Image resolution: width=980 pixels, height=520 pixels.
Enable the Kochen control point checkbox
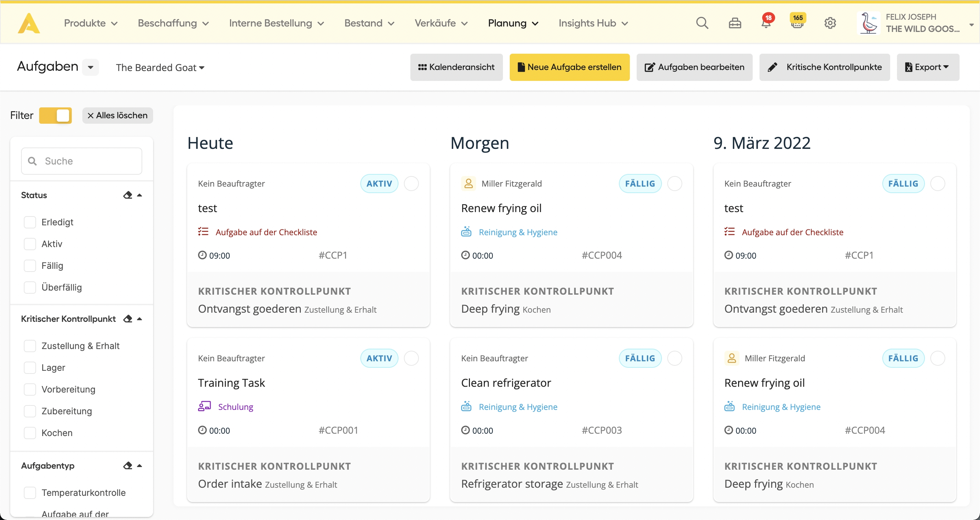pyautogui.click(x=30, y=433)
